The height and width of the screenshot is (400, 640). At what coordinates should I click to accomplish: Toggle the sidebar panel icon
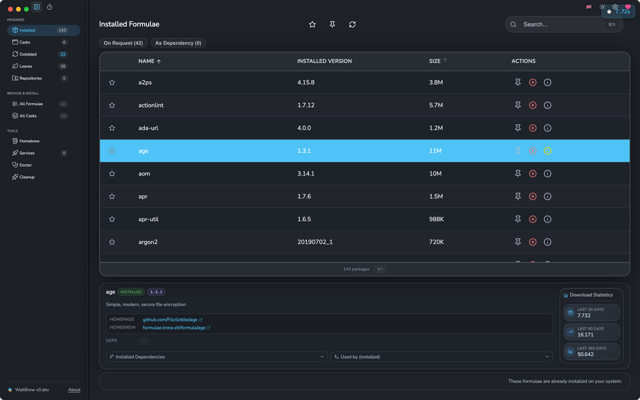37,7
